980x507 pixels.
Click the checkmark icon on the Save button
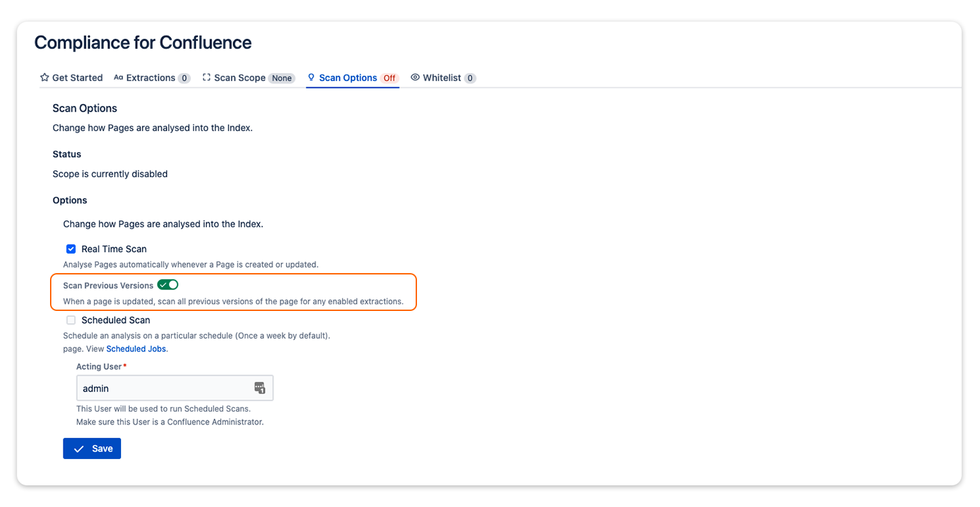click(x=79, y=449)
